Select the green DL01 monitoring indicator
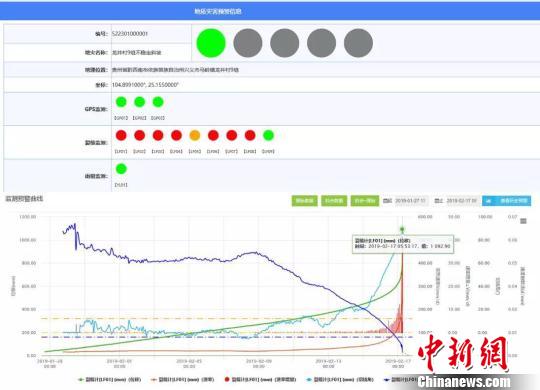540x390 pixels. pyautogui.click(x=121, y=169)
